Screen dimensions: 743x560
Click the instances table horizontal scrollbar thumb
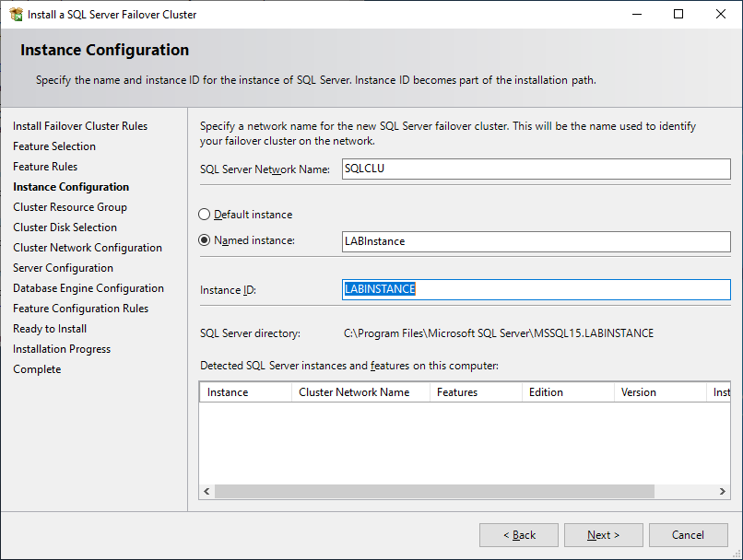(434, 491)
